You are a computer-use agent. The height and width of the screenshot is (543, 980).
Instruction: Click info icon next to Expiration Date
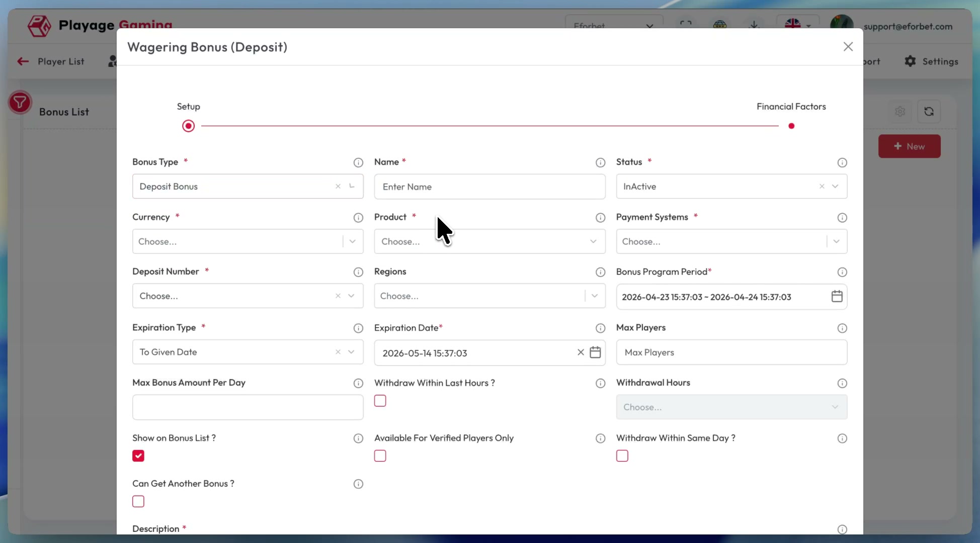point(600,328)
